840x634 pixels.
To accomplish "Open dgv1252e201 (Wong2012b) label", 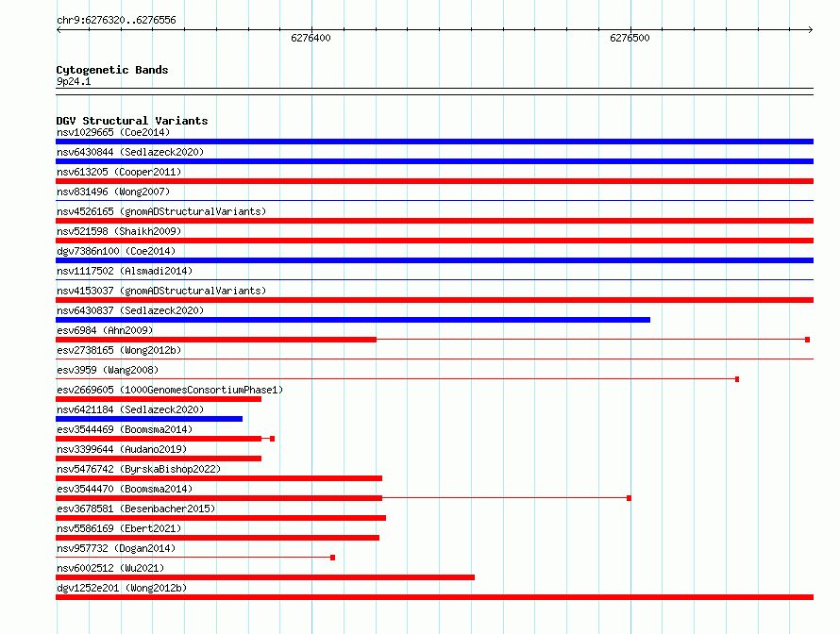I will pyautogui.click(x=122, y=588).
